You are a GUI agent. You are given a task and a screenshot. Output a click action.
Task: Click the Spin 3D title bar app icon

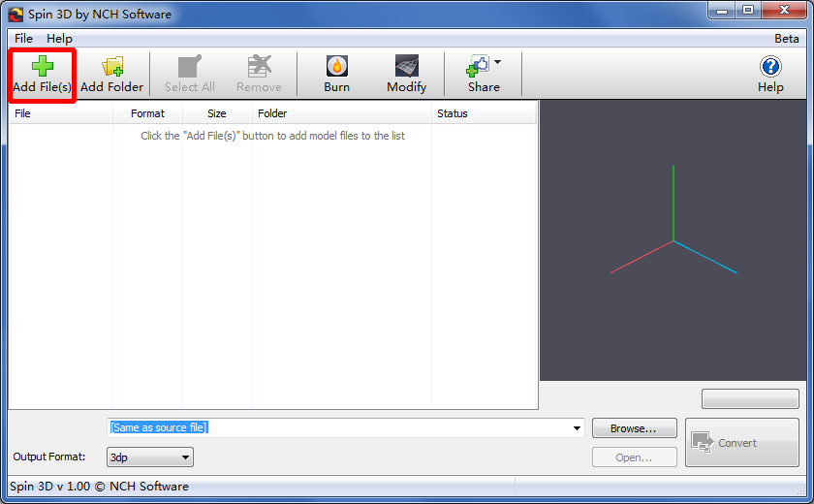click(x=16, y=15)
